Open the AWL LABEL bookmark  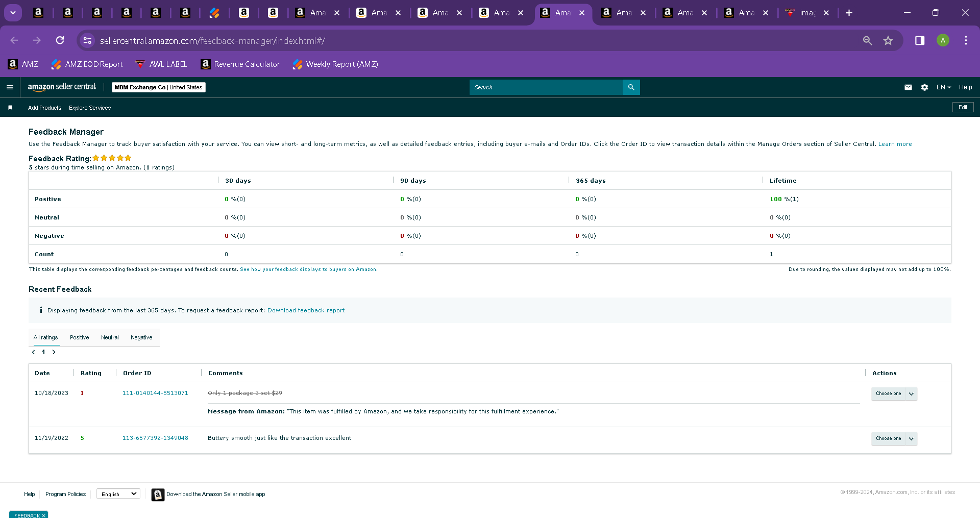161,64
